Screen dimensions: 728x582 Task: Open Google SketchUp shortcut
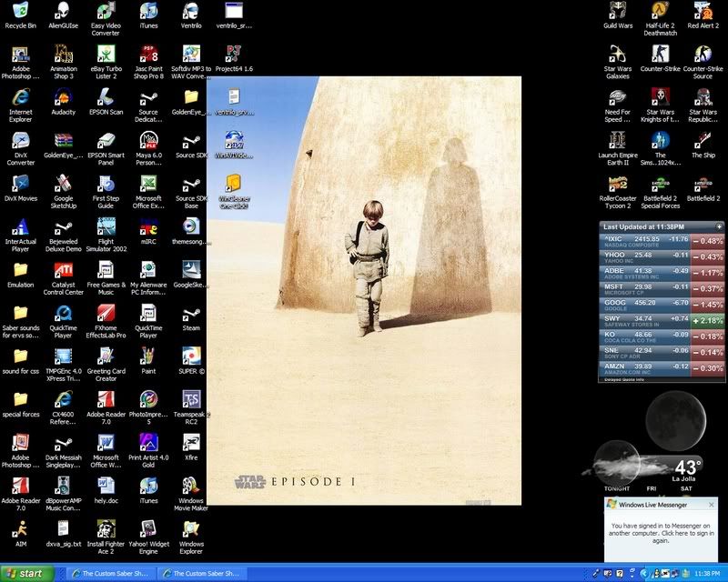pos(63,185)
